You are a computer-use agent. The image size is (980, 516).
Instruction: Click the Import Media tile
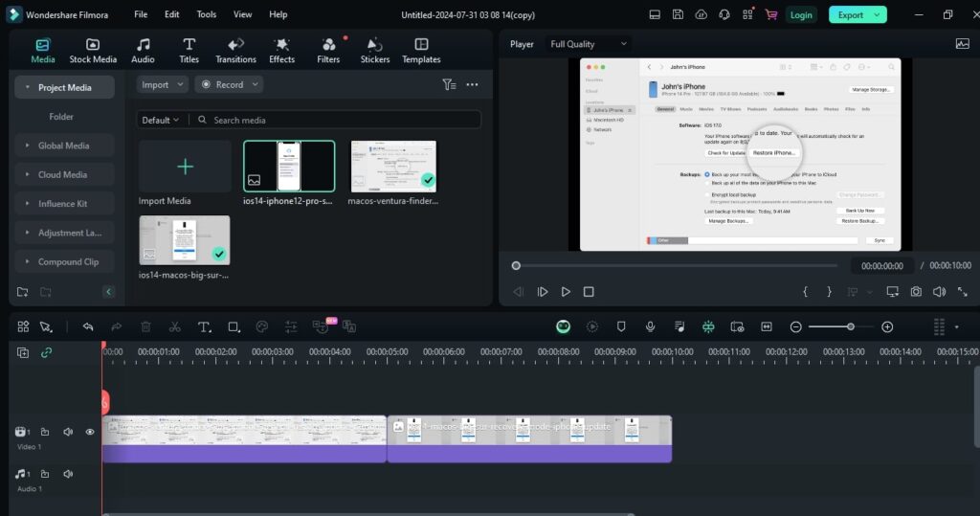[x=185, y=167]
